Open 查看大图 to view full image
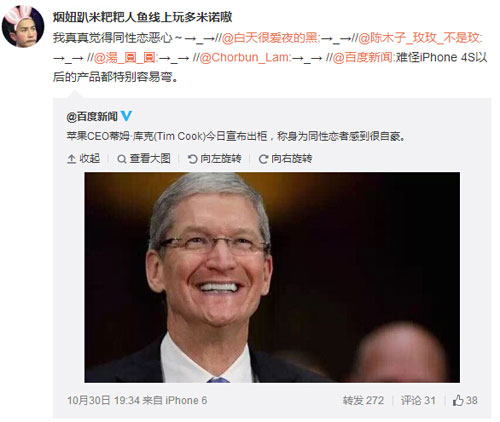 pos(144,159)
